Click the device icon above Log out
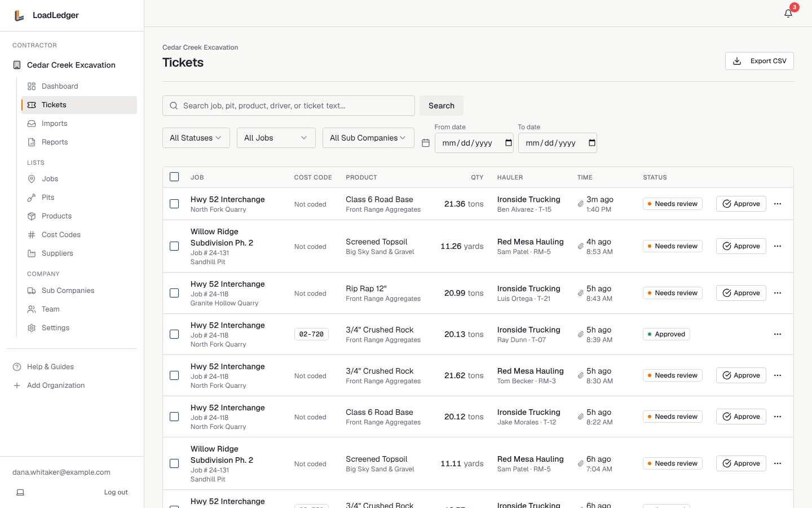Image resolution: width=812 pixels, height=508 pixels. click(20, 492)
